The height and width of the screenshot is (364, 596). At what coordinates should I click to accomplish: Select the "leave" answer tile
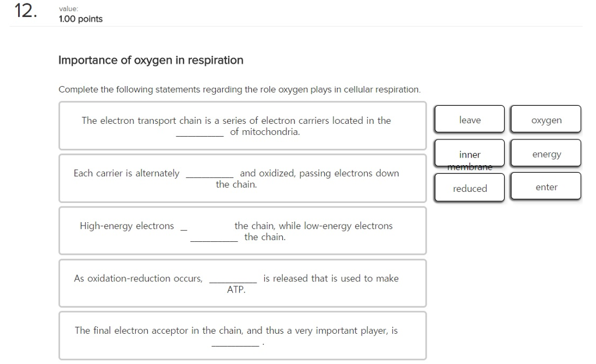pos(469,119)
